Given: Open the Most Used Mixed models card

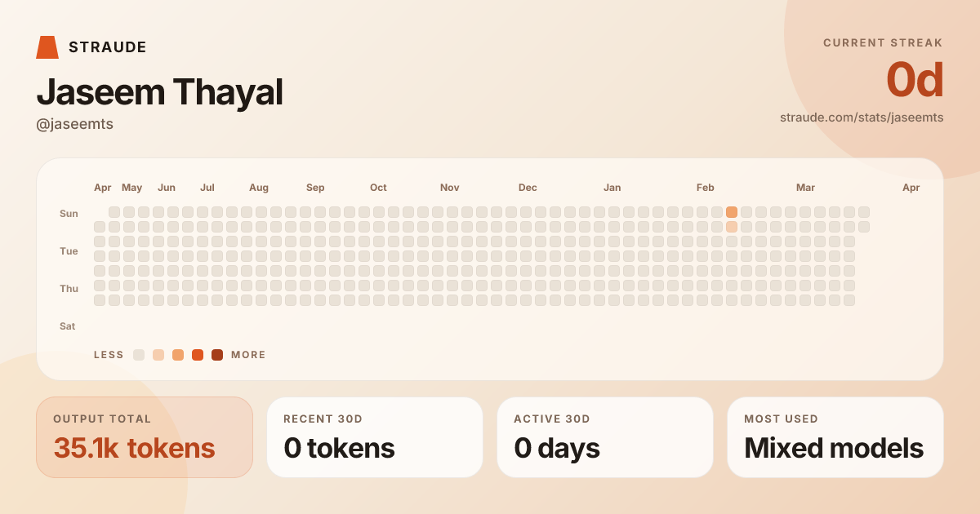Looking at the screenshot, I should [x=835, y=437].
